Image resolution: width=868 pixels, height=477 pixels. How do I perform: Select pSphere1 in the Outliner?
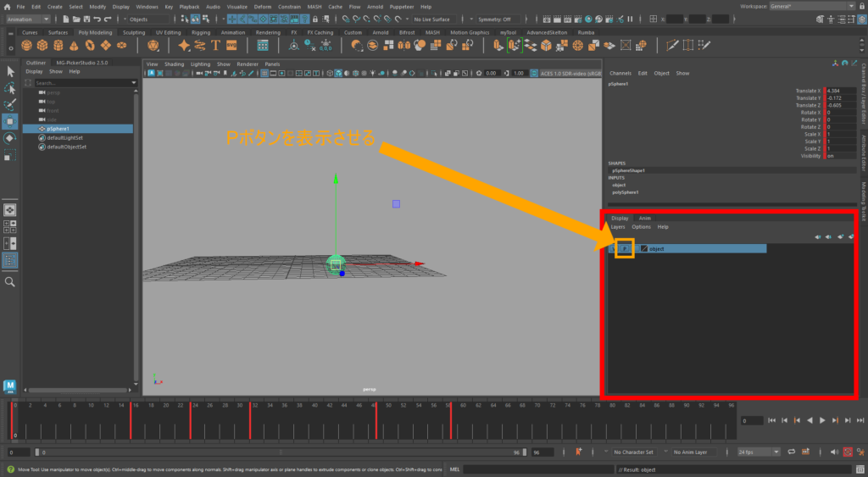point(58,129)
